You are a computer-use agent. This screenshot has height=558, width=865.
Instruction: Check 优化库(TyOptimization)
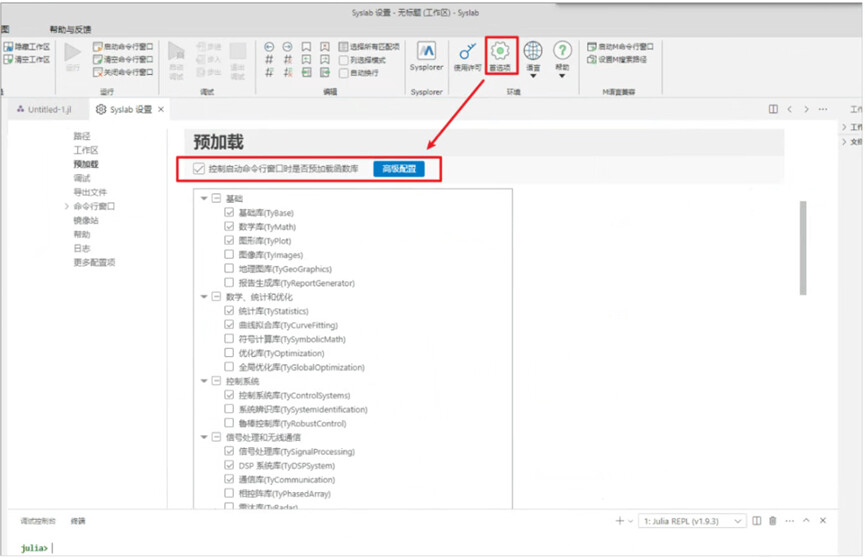(x=229, y=352)
